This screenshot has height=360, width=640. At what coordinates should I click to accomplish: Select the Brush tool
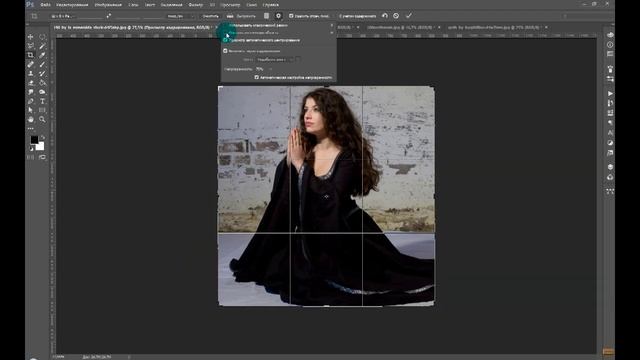pyautogui.click(x=42, y=64)
